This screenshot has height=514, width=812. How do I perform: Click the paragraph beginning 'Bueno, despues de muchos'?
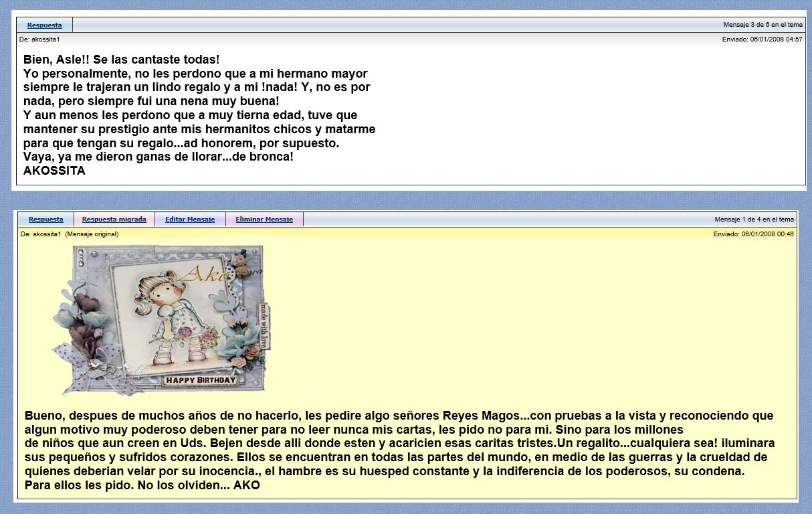tap(399, 416)
